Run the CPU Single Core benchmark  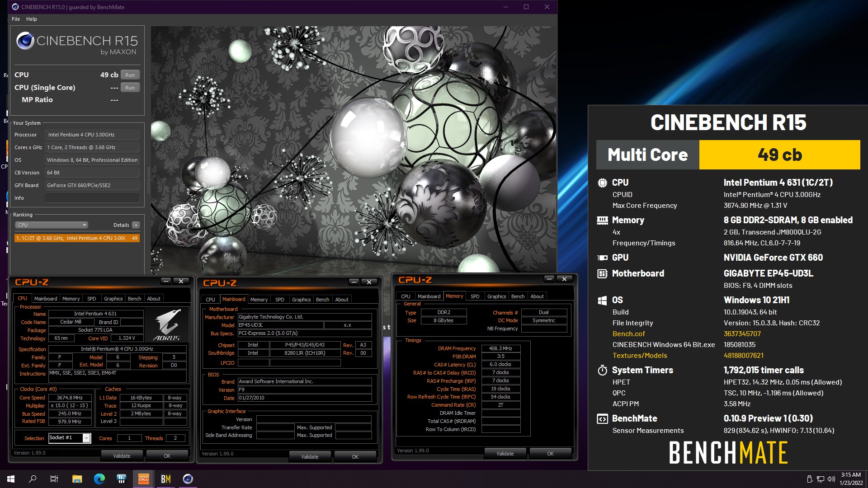(130, 88)
